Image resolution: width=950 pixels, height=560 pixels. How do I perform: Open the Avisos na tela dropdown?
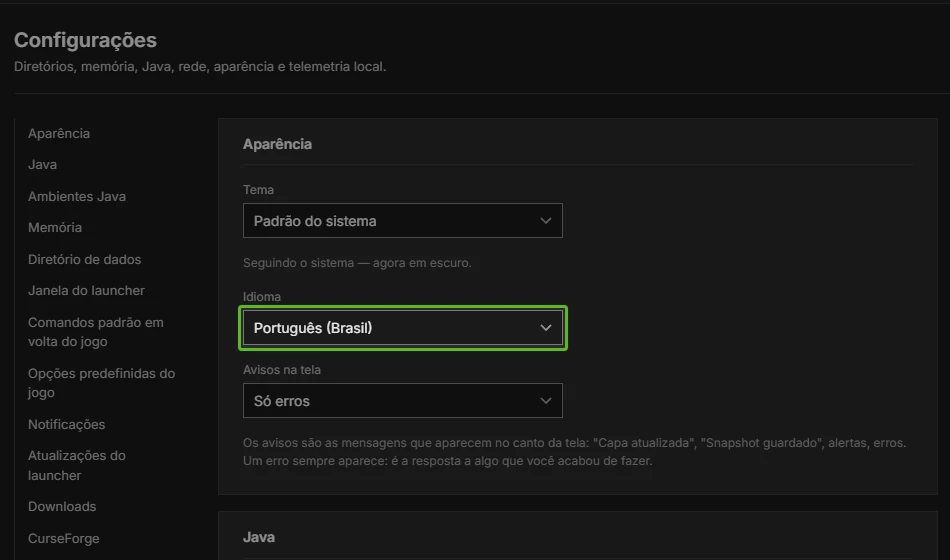pos(402,401)
